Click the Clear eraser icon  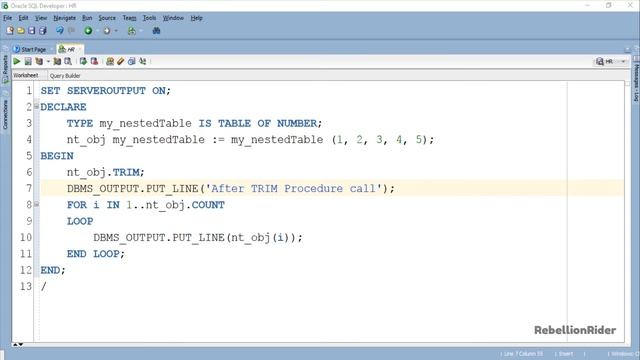point(120,61)
